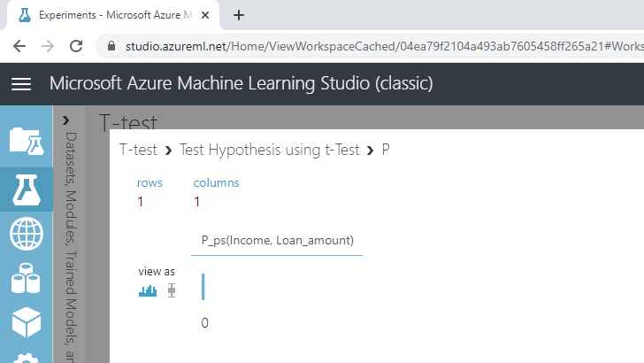Click the T-test breadcrumb link
Screen dimensions: 644x363
tap(138, 150)
